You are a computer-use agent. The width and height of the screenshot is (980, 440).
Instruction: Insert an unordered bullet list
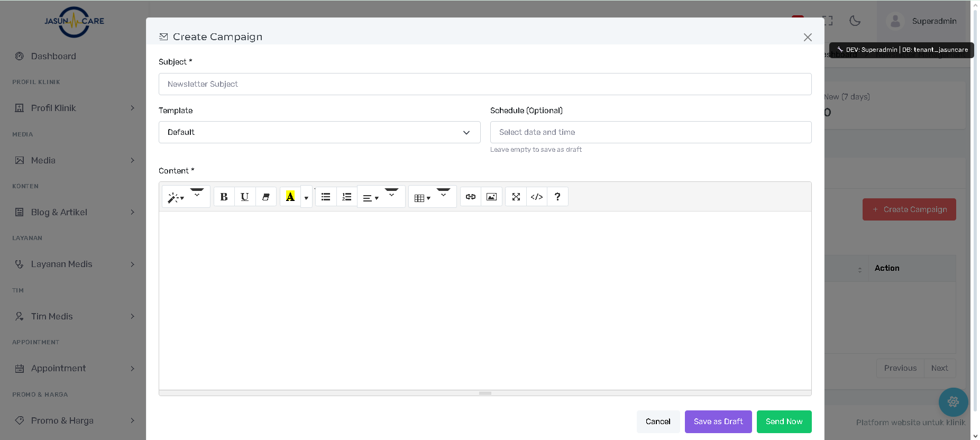[x=326, y=197]
